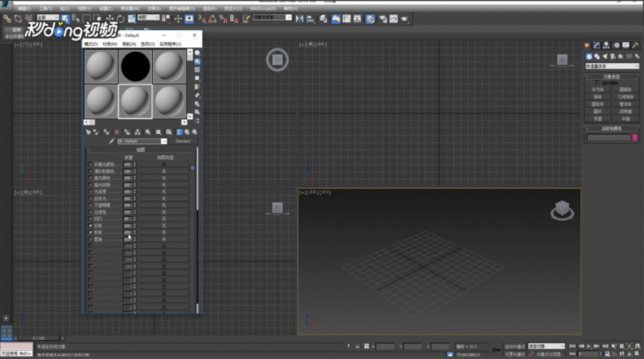Viewport: 644px width, 359px height.
Task: Enable the 自动栅格 auto grid checkbox
Action: [x=598, y=82]
